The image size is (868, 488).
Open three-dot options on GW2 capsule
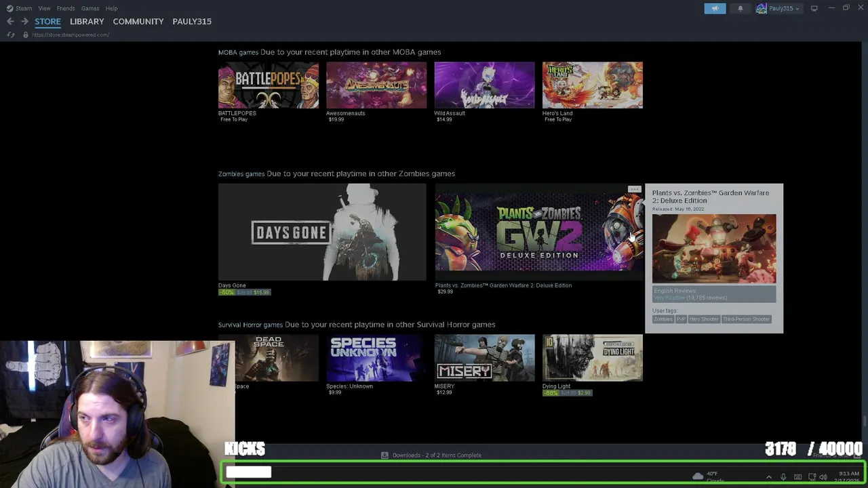[634, 189]
